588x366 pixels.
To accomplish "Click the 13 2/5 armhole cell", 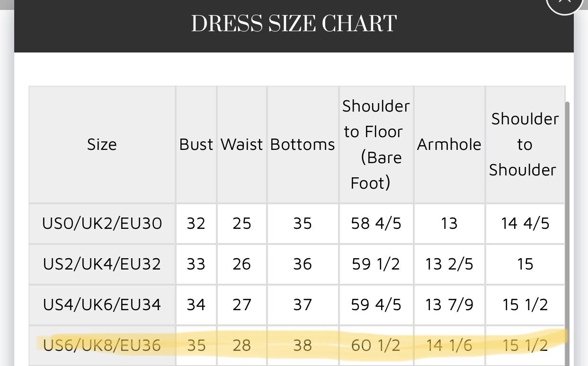I will (x=449, y=264).
